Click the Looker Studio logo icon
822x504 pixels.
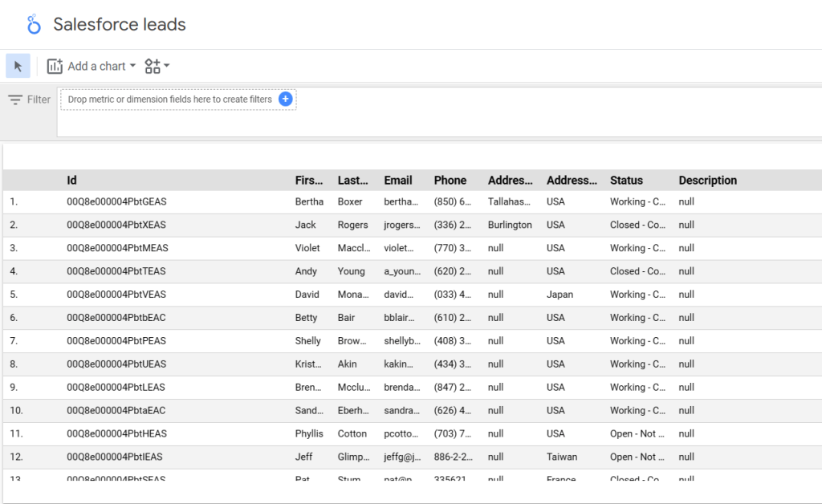click(x=34, y=24)
